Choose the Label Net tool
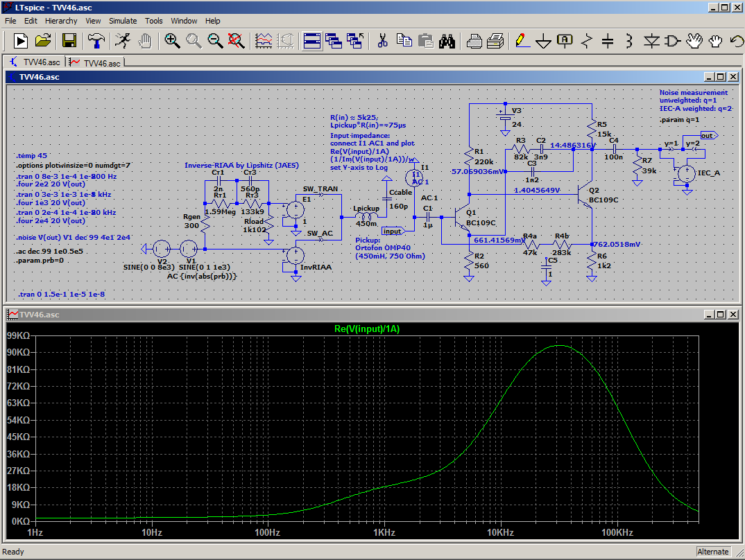 (565, 41)
